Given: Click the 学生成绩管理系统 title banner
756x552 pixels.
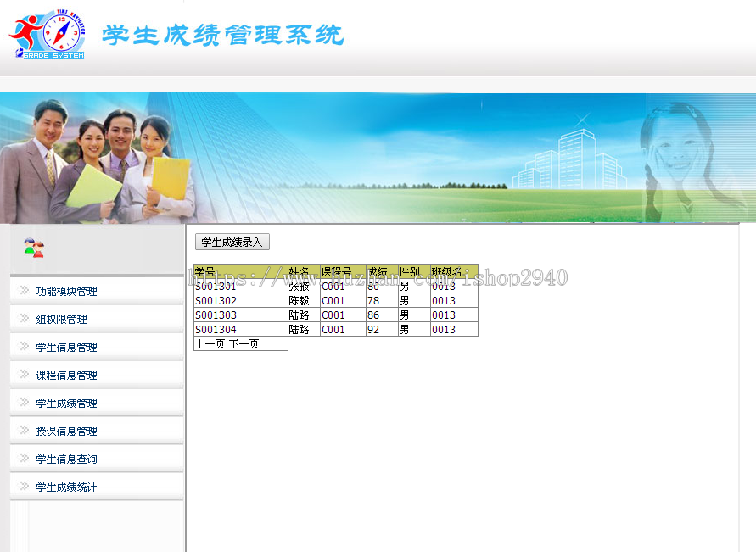Looking at the screenshot, I should click(222, 35).
